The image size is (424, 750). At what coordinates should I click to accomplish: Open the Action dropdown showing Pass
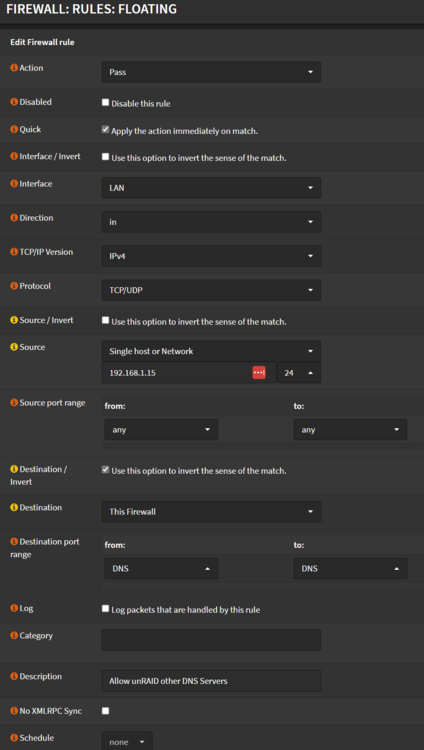[x=211, y=72]
